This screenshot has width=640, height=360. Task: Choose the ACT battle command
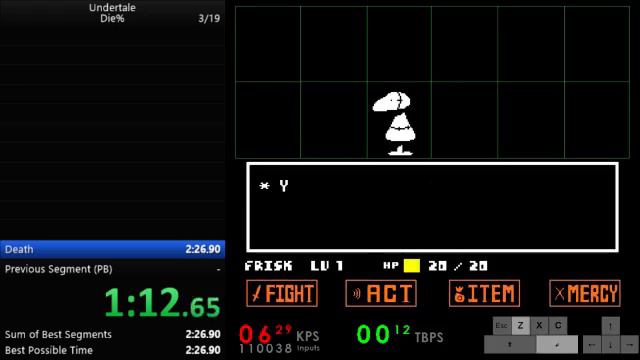point(381,293)
